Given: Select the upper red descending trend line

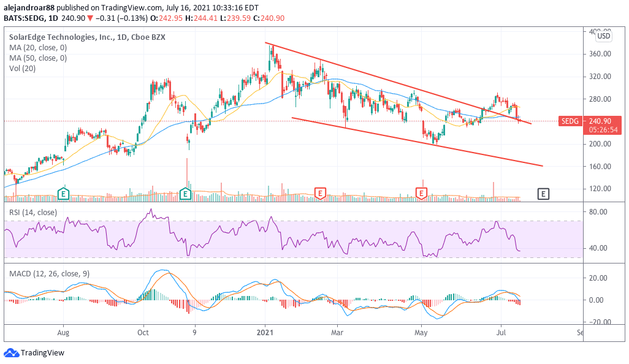Looking at the screenshot, I should click(398, 83).
